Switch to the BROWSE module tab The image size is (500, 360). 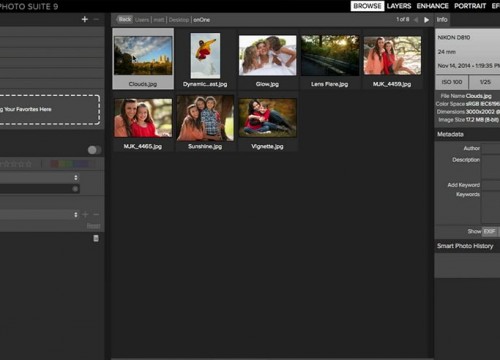click(367, 6)
